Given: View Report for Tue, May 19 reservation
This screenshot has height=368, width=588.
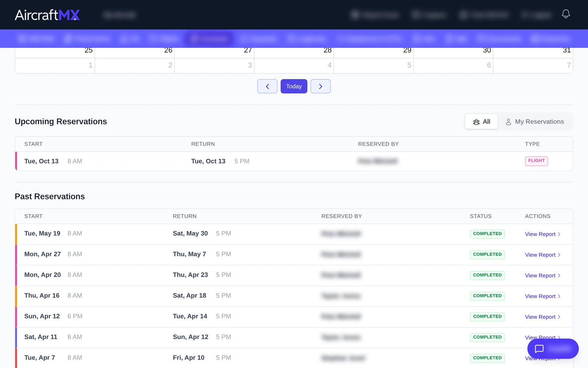Looking at the screenshot, I should pos(542,234).
